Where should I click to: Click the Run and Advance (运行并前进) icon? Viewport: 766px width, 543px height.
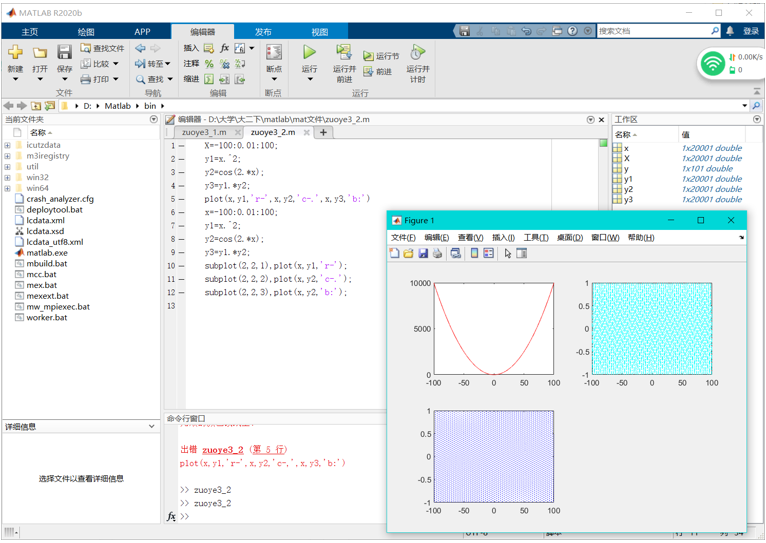coord(344,52)
